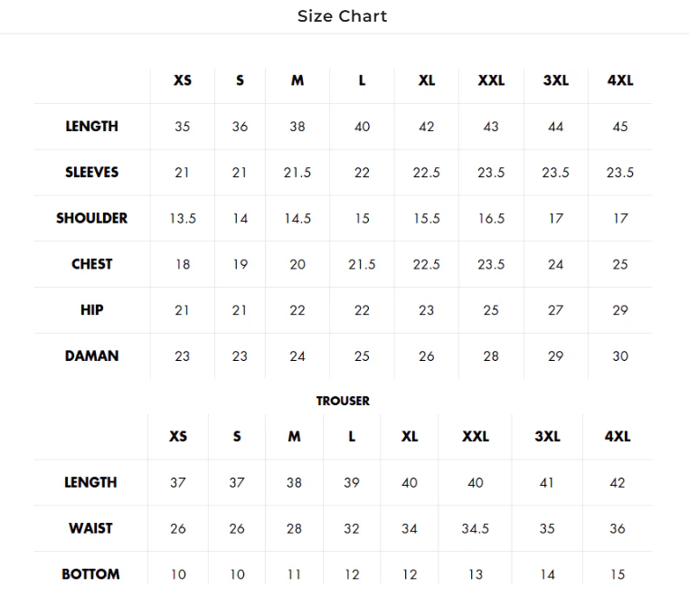Screen dimensions: 689x616
Task: Select the XS header in the trouser table
Action: 178,436
